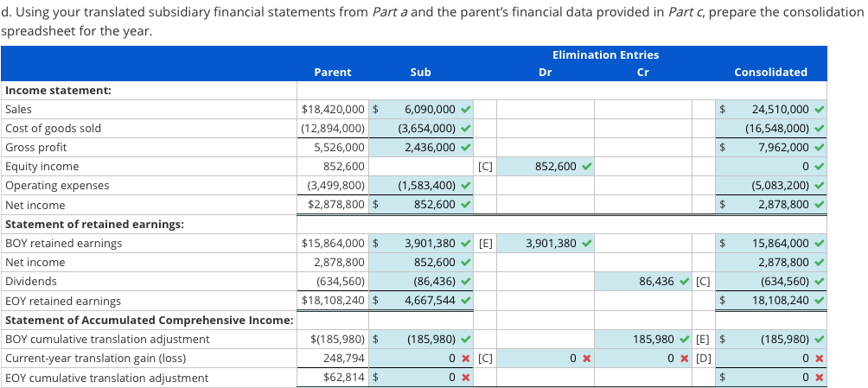Click red X in Dr current-year translation cell

587,359
